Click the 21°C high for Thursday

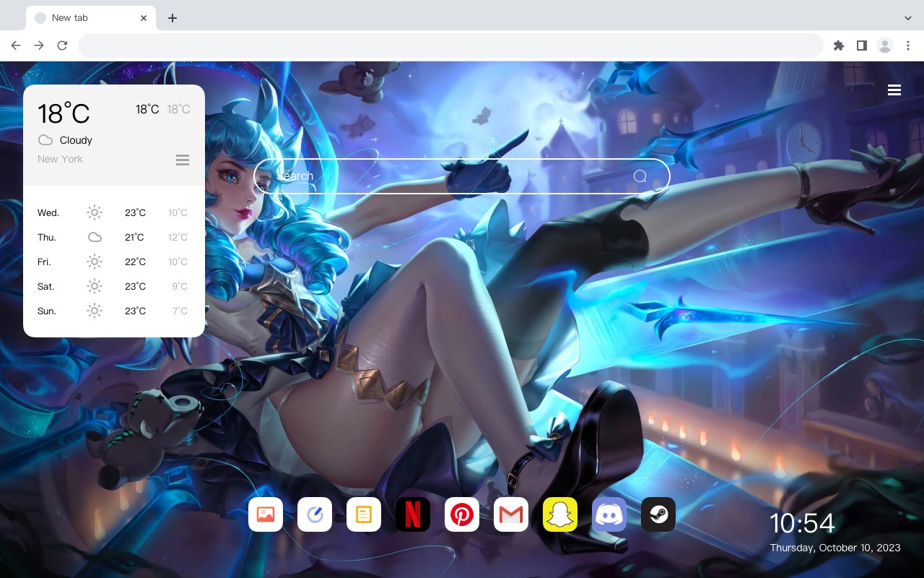click(134, 238)
